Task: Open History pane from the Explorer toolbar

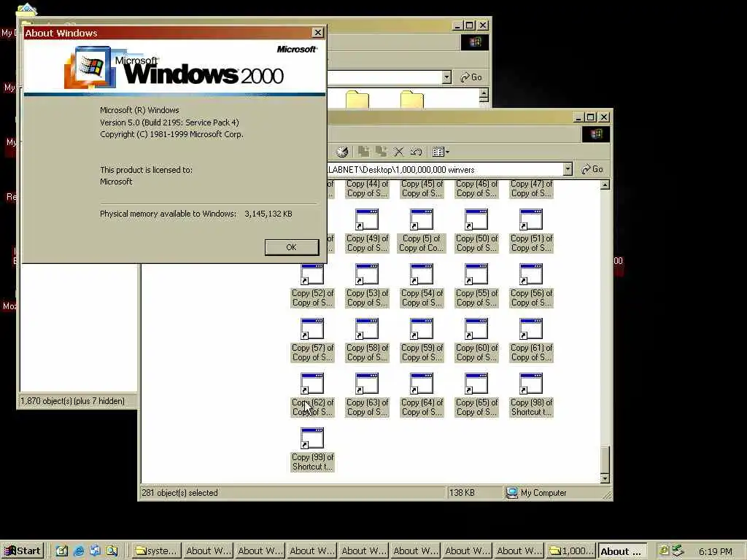Action: coord(342,152)
